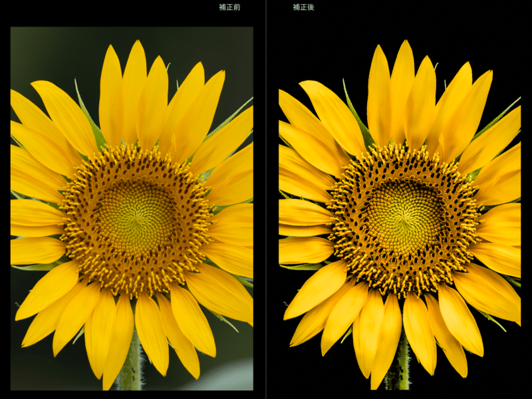The width and height of the screenshot is (532, 399).
Task: Click the green leaf under the left petals in 補正前
Action: 37,267
